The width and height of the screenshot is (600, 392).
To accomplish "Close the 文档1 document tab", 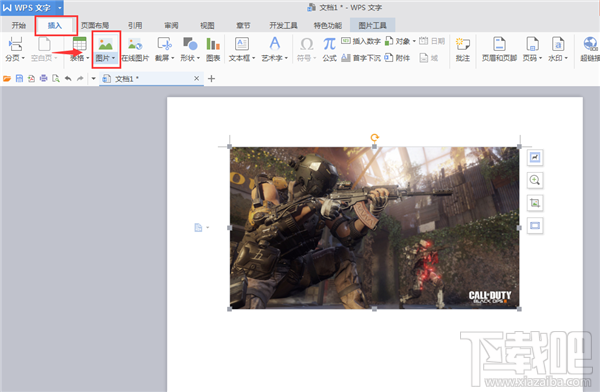I will pyautogui.click(x=196, y=78).
